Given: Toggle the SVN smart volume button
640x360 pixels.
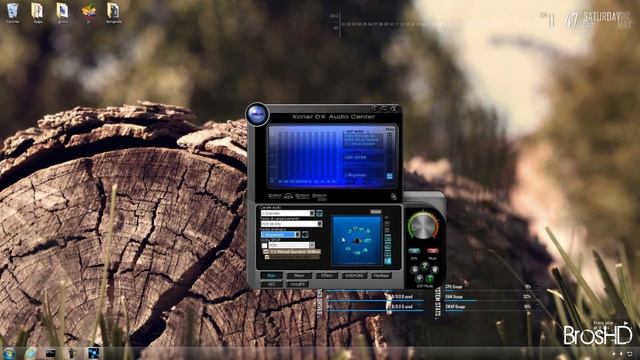Looking at the screenshot, I should 414,251.
